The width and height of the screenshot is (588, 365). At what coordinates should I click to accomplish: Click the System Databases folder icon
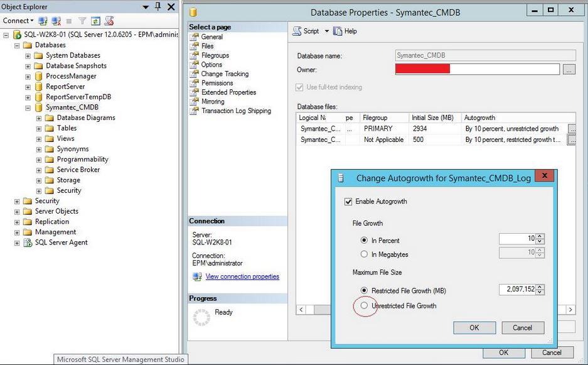click(38, 55)
